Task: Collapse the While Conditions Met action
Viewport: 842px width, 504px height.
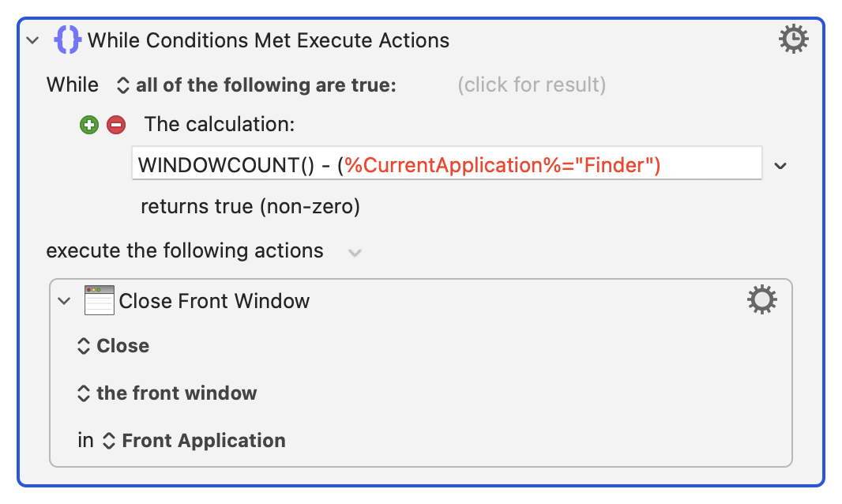Action: pos(32,40)
